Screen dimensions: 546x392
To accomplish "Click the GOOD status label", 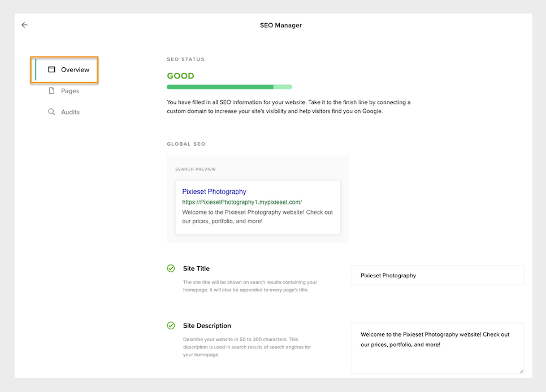I will tap(180, 76).
